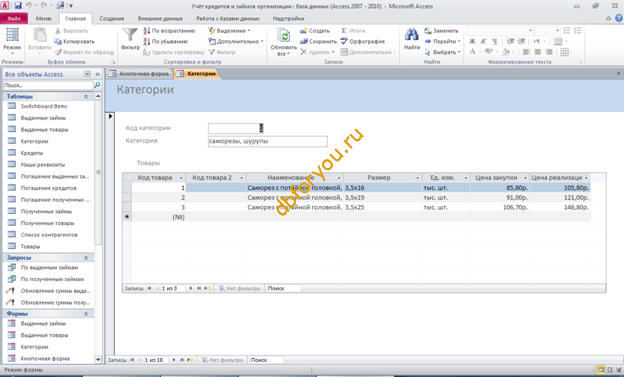624x377 pixels.
Task: Click the navigation pane search magnifier
Action: coord(97,85)
